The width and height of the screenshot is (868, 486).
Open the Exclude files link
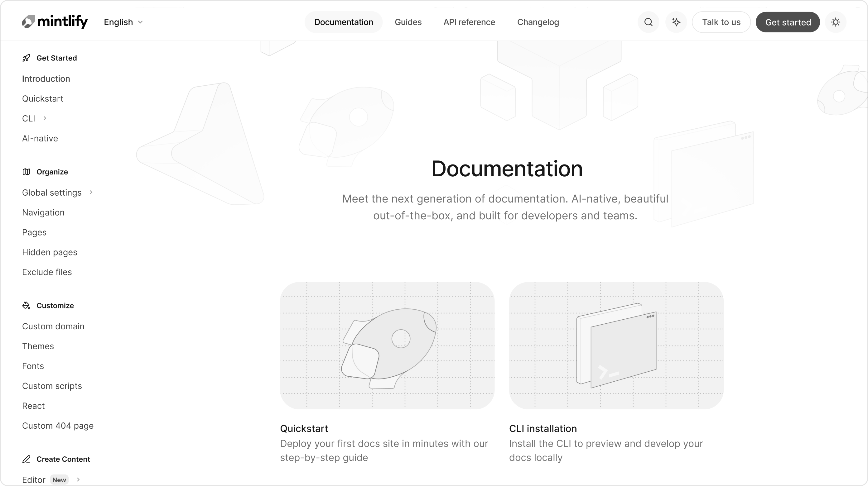tap(47, 272)
